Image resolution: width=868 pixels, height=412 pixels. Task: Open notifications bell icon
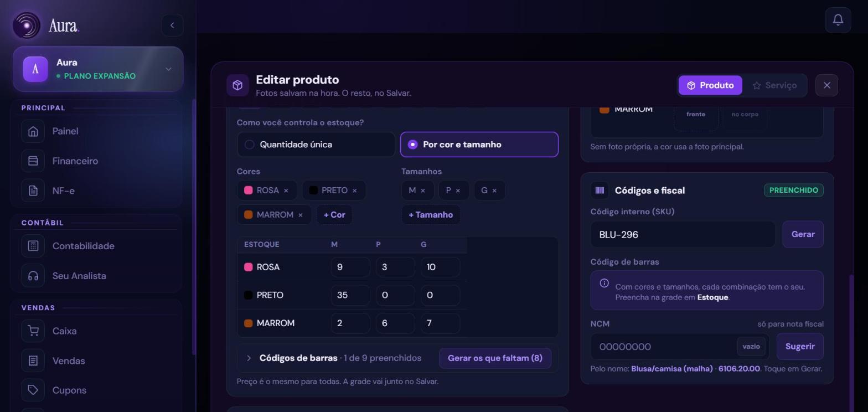point(838,20)
